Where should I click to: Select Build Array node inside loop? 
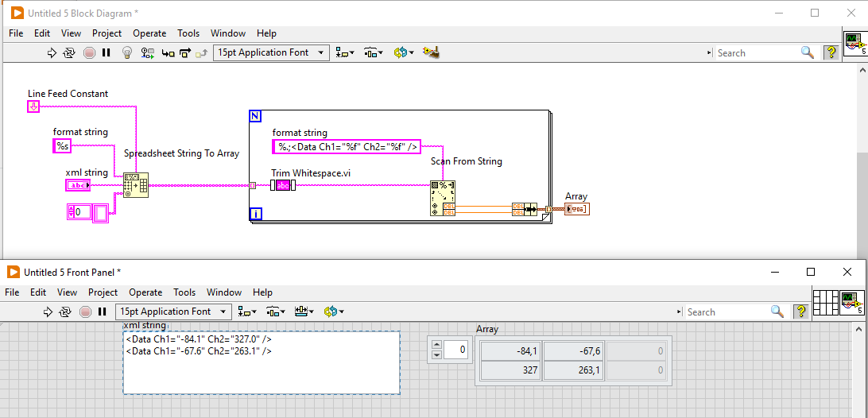coord(525,209)
